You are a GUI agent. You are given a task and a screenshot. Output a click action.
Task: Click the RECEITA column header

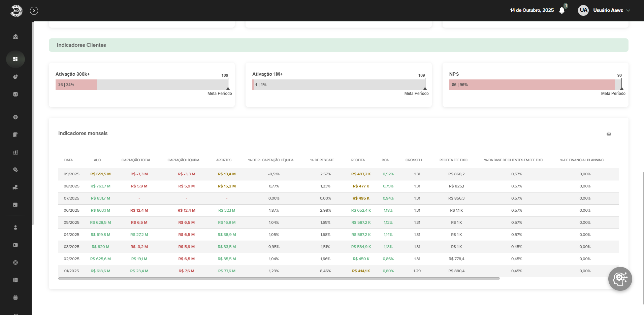pos(358,160)
